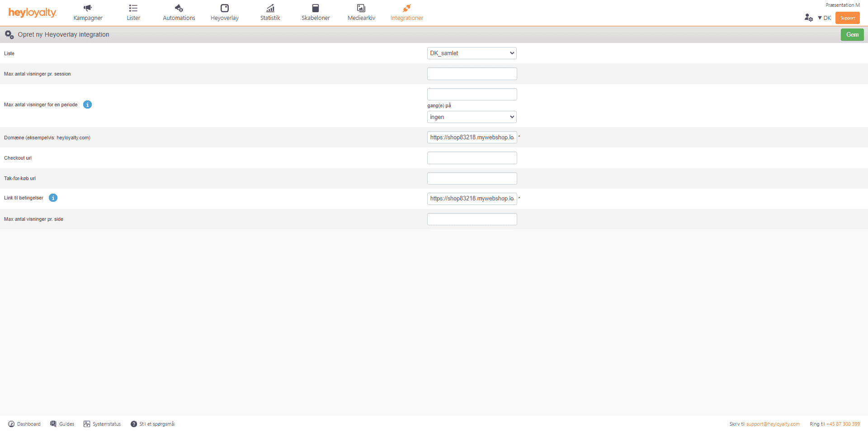The image size is (868, 432).
Task: Click the orange Support button
Action: (x=847, y=18)
